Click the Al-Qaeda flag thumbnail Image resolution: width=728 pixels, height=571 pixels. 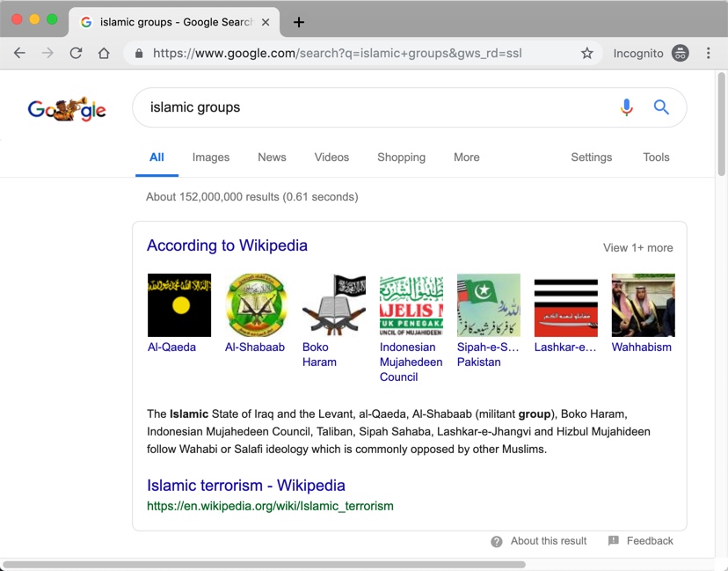point(179,305)
